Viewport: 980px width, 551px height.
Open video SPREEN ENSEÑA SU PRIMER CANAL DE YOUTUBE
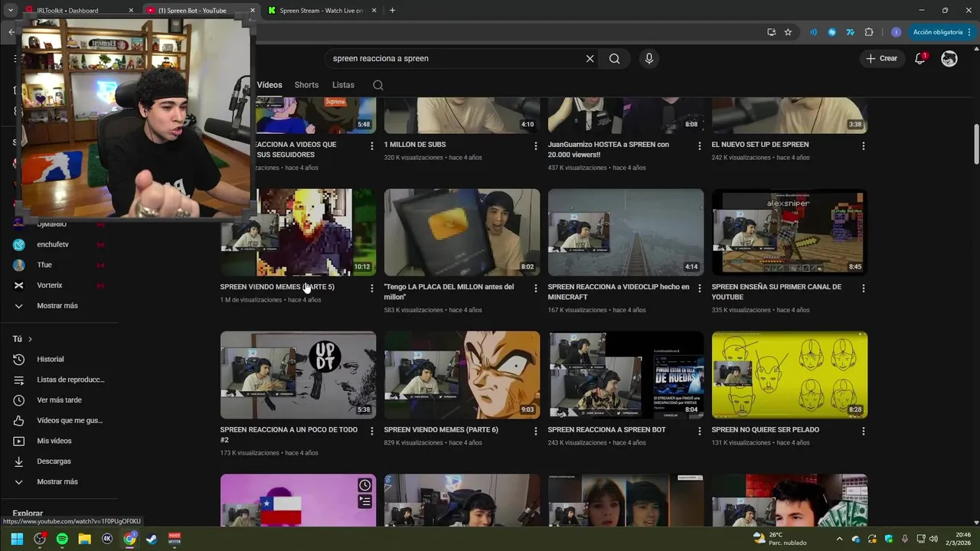tap(776, 292)
